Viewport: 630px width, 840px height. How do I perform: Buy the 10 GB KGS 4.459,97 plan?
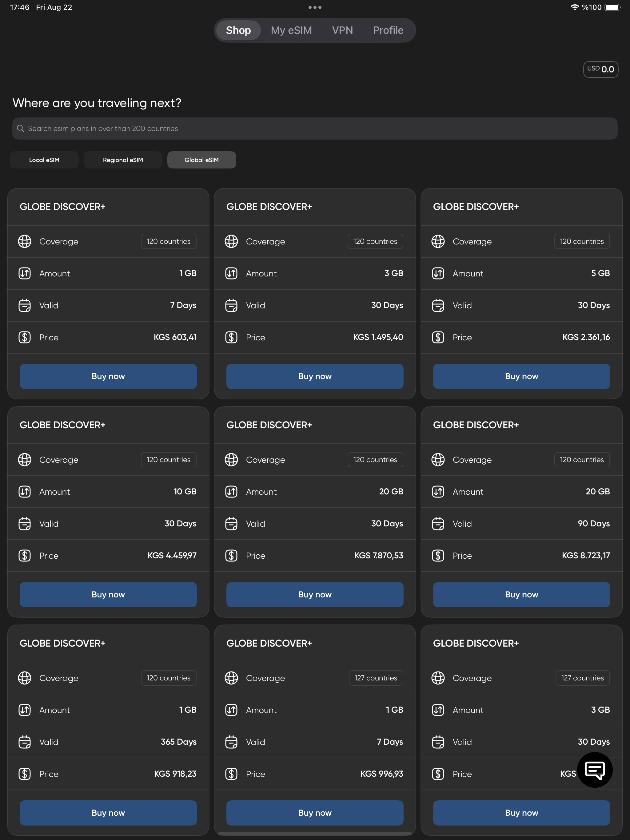tap(108, 595)
